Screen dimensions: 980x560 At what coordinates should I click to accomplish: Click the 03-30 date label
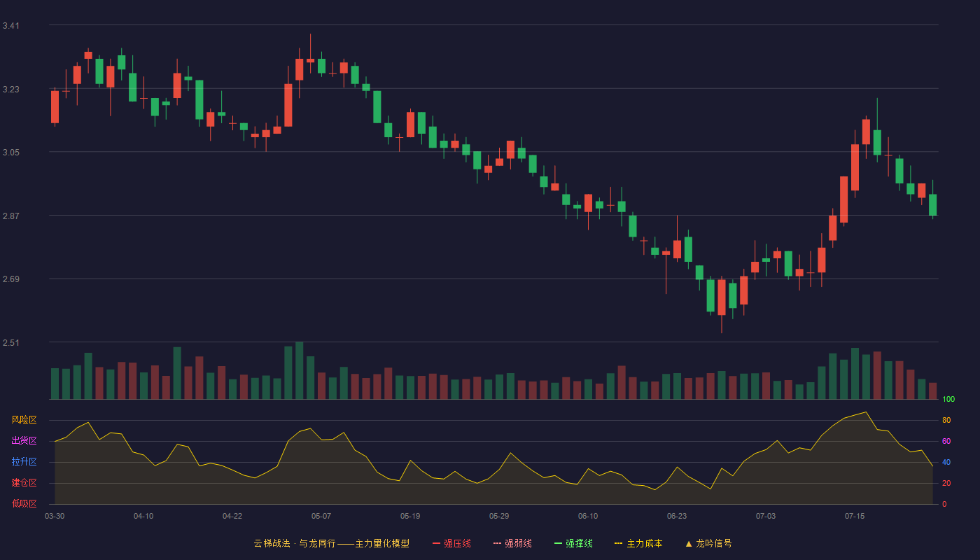point(55,516)
